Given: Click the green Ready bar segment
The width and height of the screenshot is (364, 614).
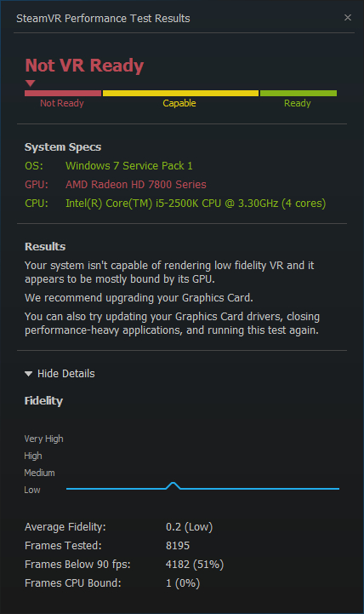Looking at the screenshot, I should [299, 93].
